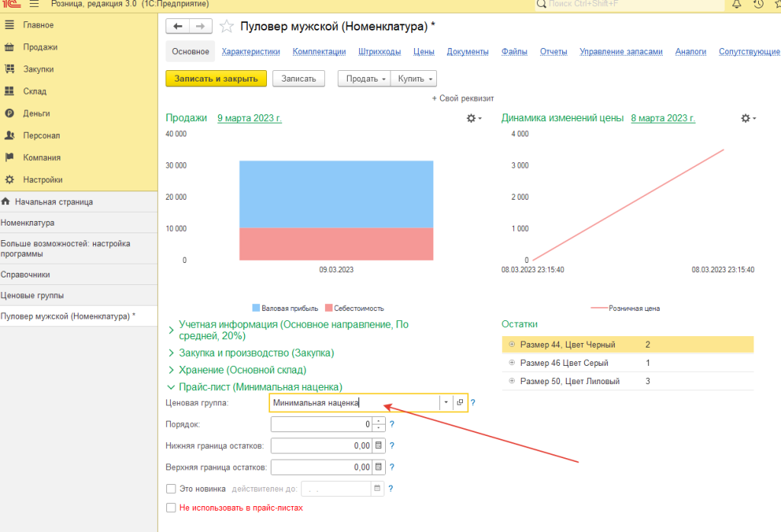Click Записать и закрыть button
Image resolution: width=781 pixels, height=532 pixels.
(216, 79)
